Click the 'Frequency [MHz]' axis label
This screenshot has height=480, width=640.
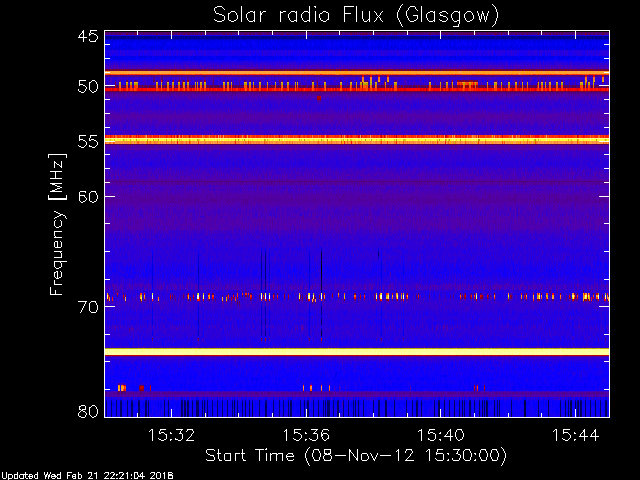pos(57,224)
